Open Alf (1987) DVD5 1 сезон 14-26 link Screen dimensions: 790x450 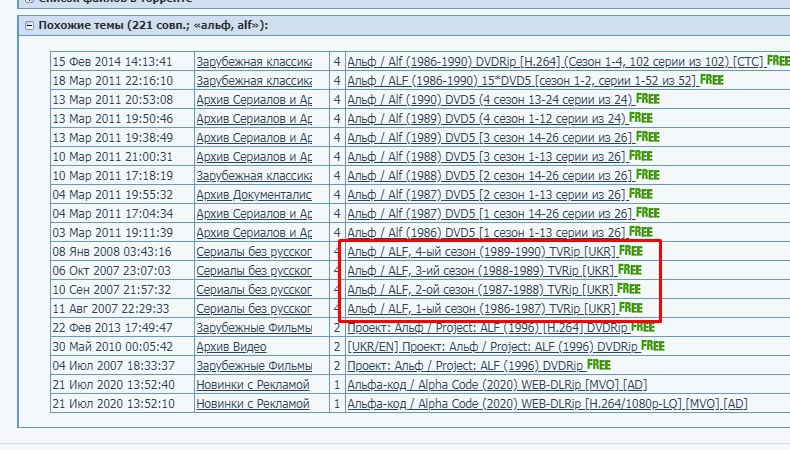click(x=491, y=214)
